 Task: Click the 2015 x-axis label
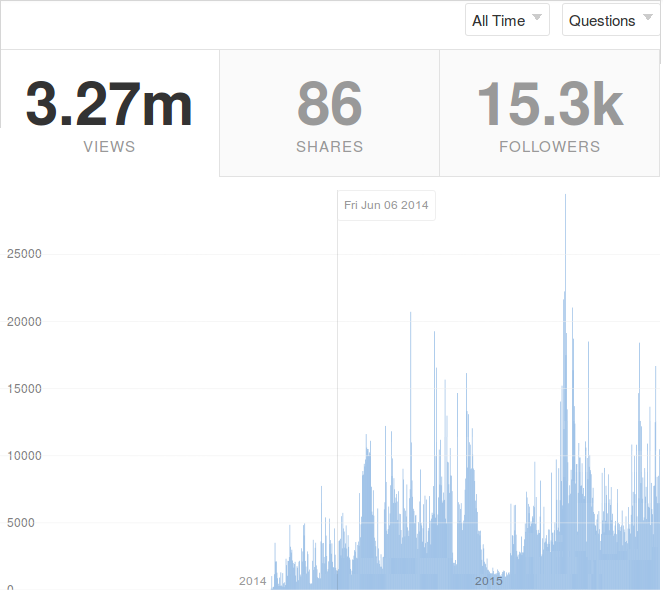click(x=488, y=581)
